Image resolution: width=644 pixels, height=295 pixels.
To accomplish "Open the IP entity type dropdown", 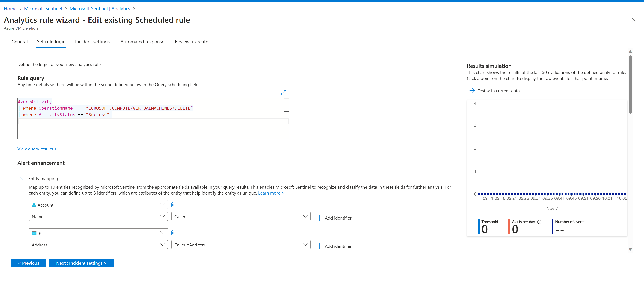I will pyautogui.click(x=98, y=233).
